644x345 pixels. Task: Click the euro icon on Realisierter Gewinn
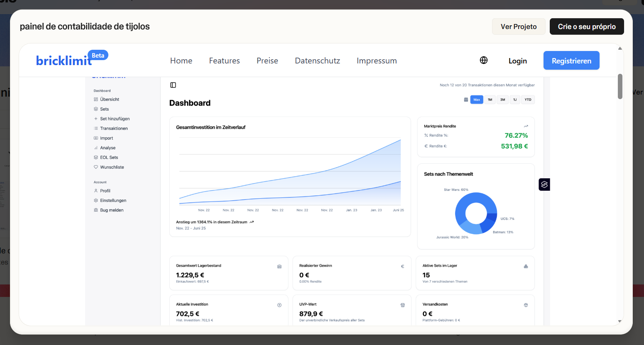coord(402,266)
